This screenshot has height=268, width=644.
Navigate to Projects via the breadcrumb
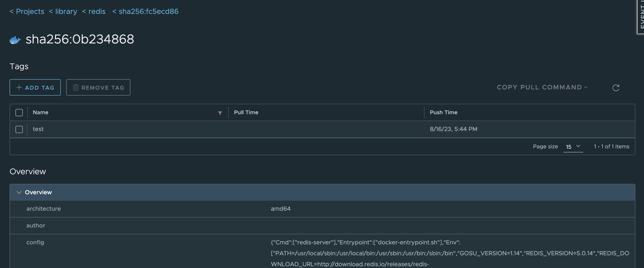pos(27,11)
